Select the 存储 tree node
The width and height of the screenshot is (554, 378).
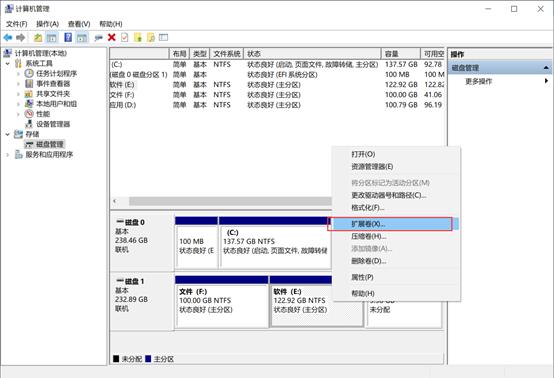32,134
